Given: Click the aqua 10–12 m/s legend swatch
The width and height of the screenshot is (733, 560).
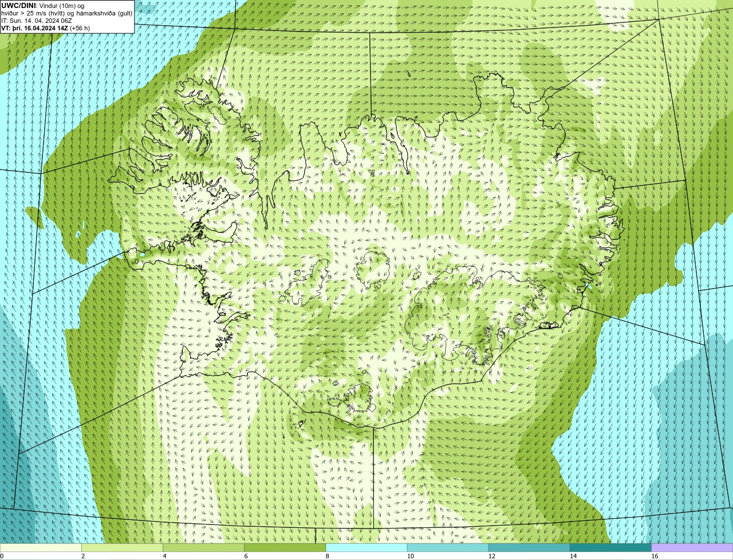Looking at the screenshot, I should [448, 547].
